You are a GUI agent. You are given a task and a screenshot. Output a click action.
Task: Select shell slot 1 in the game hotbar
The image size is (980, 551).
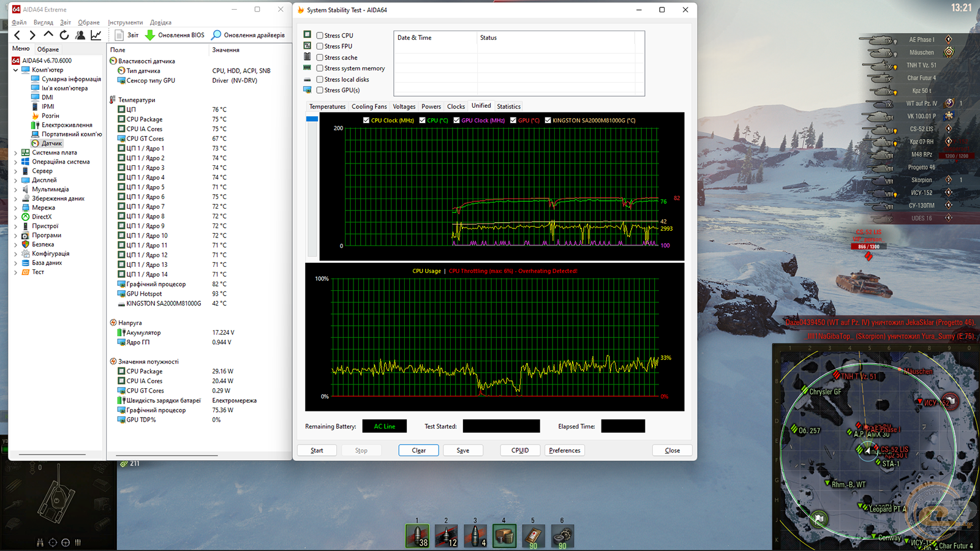point(417,536)
